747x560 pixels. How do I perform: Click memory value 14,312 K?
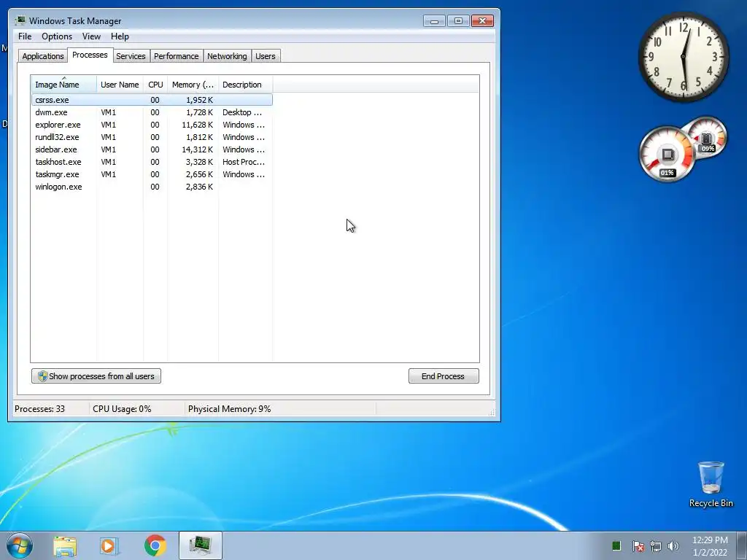pyautogui.click(x=197, y=149)
